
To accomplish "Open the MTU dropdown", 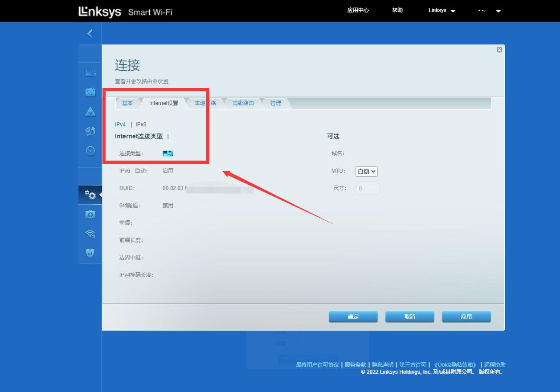I will point(366,171).
